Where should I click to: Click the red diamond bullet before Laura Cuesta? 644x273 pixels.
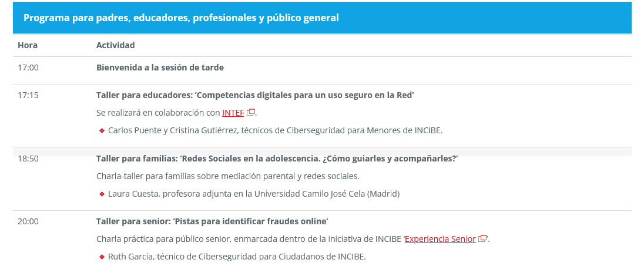(x=102, y=194)
